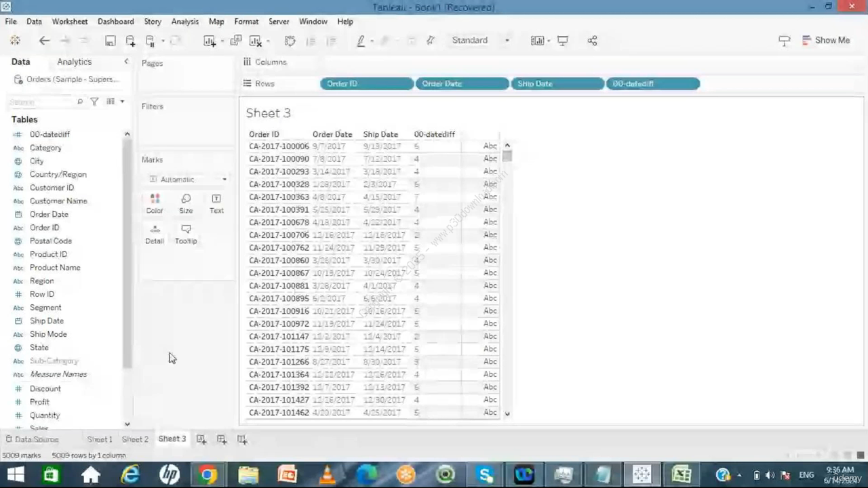Click the Highlight pen icon
This screenshot has width=868, height=488.
361,41
